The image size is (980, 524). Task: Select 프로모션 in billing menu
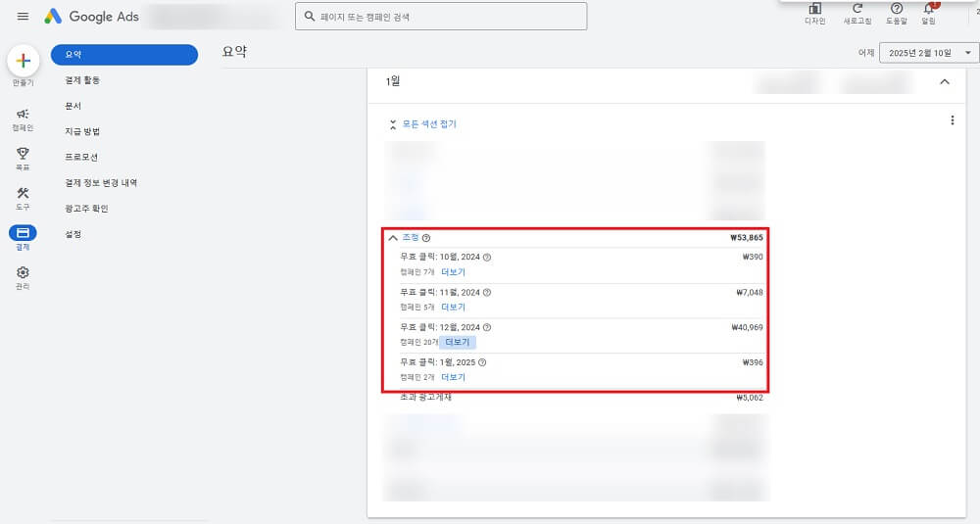81,157
